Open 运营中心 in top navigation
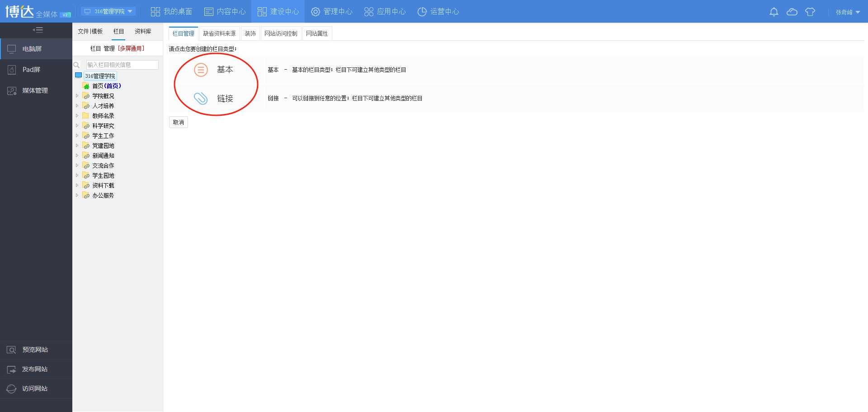Screen dimensions: 868x412 [438, 11]
